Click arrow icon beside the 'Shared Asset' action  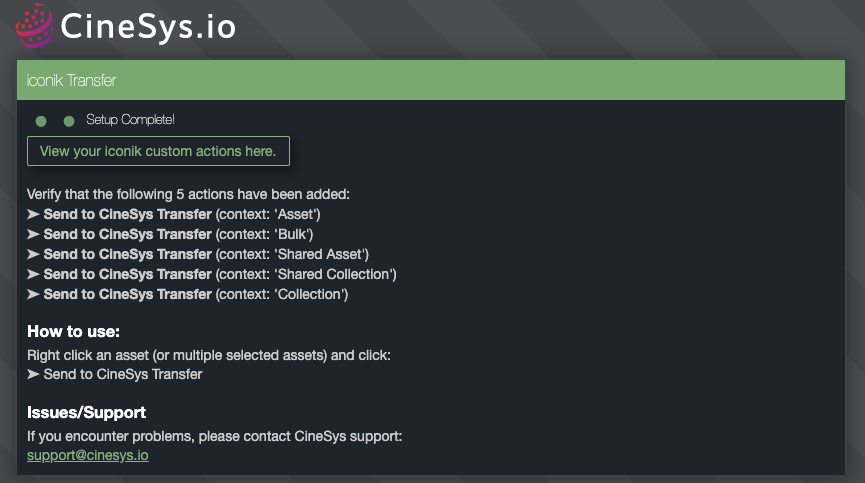pyautogui.click(x=33, y=254)
